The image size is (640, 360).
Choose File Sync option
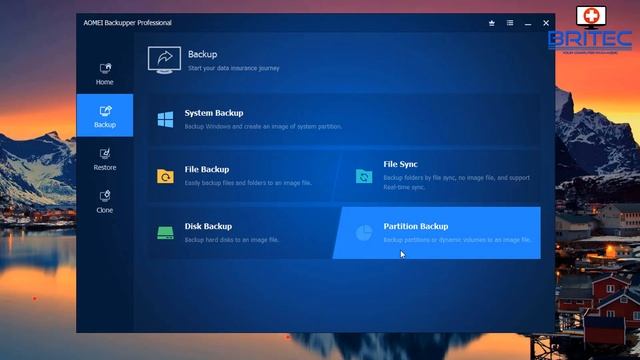tap(438, 176)
